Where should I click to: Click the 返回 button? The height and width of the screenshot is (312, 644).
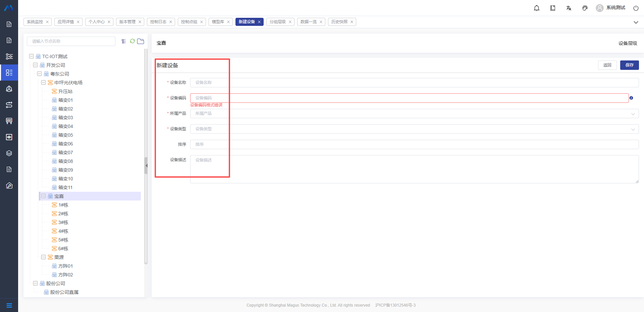point(607,65)
